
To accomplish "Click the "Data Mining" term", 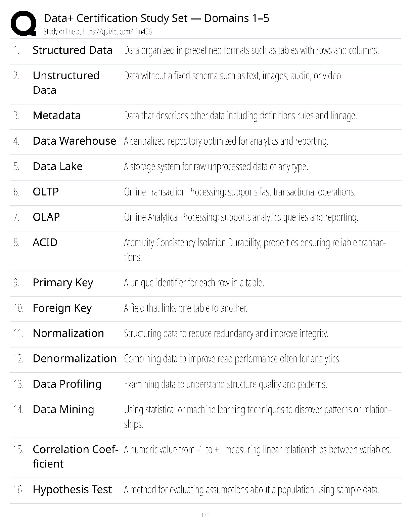I will (x=63, y=409).
